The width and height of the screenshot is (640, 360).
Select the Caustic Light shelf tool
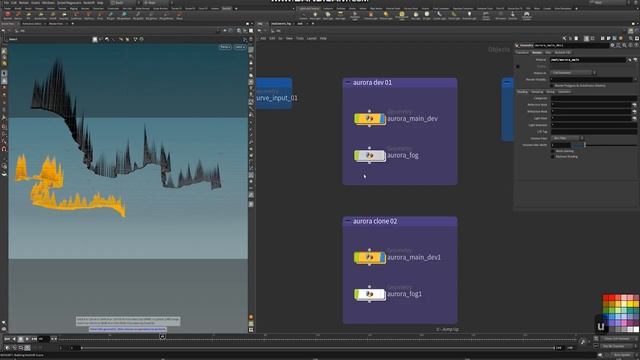(x=440, y=15)
